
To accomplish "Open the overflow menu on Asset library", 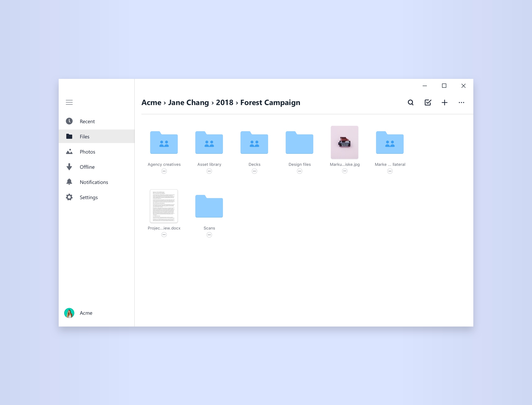I will 209,171.
